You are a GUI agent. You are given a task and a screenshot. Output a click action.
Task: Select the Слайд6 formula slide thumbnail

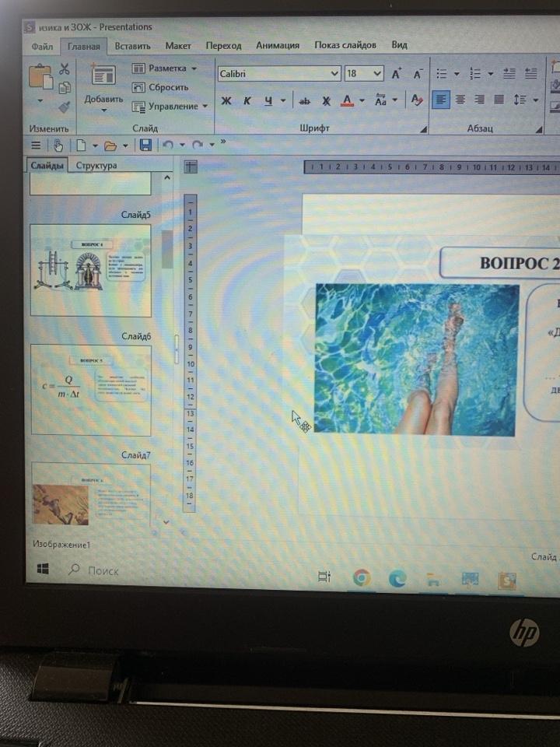click(90, 389)
